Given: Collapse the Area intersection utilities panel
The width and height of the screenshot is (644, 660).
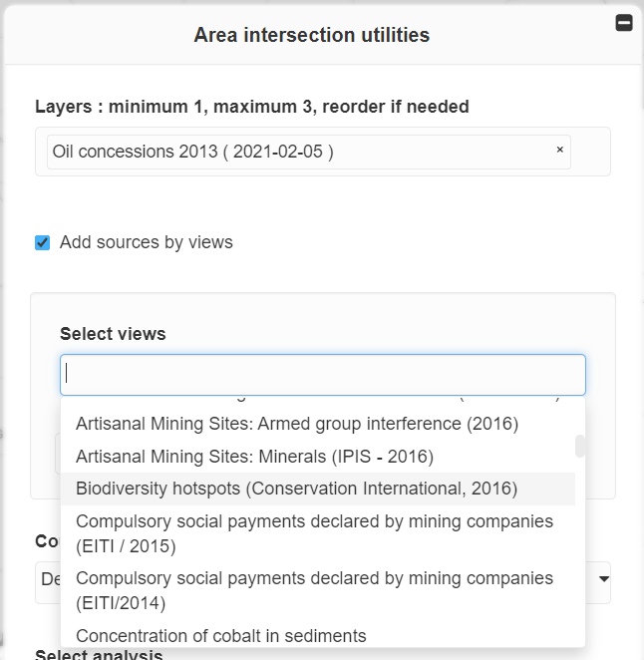Looking at the screenshot, I should 624,23.
